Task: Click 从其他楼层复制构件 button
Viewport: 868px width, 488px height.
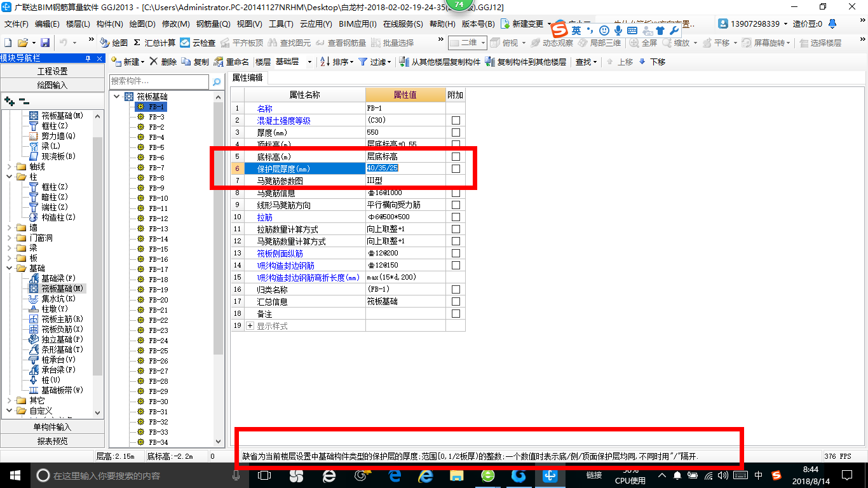Action: point(440,62)
